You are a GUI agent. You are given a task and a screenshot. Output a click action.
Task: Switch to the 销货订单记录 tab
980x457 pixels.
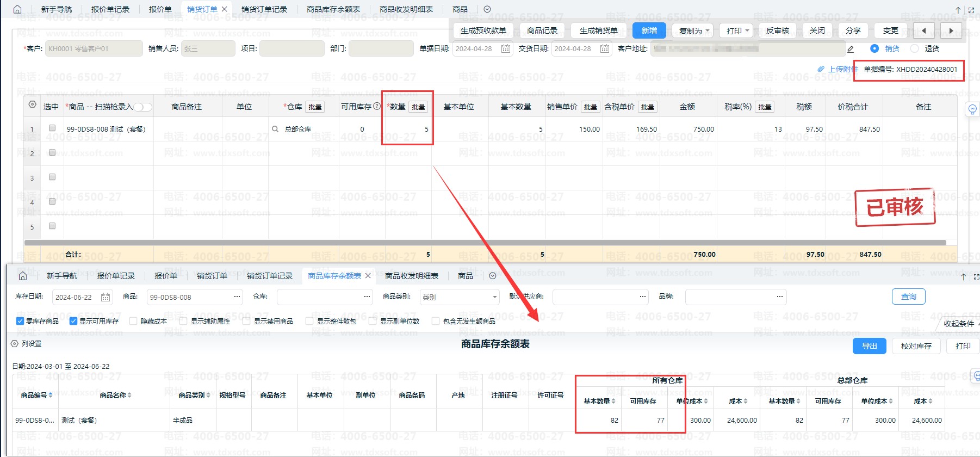click(264, 9)
